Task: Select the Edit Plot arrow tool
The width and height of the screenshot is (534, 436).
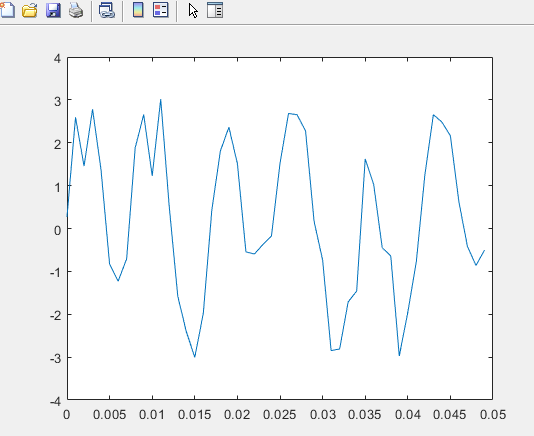Action: (193, 11)
